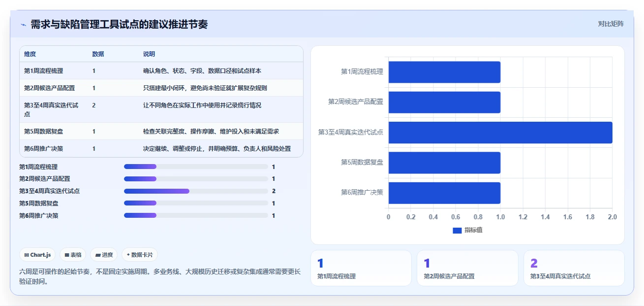Open the 第1周流程梳理 data card
This screenshot has height=306, width=644.
[361, 268]
